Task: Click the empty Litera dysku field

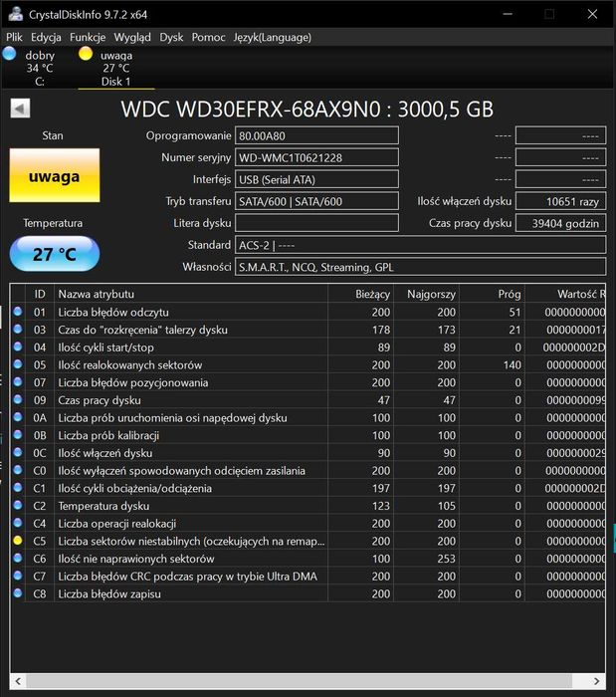Action: click(x=316, y=223)
